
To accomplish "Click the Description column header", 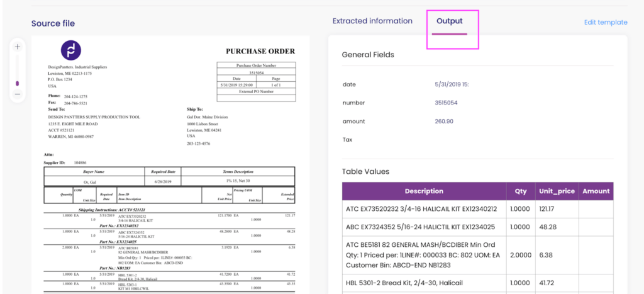I will 424,191.
